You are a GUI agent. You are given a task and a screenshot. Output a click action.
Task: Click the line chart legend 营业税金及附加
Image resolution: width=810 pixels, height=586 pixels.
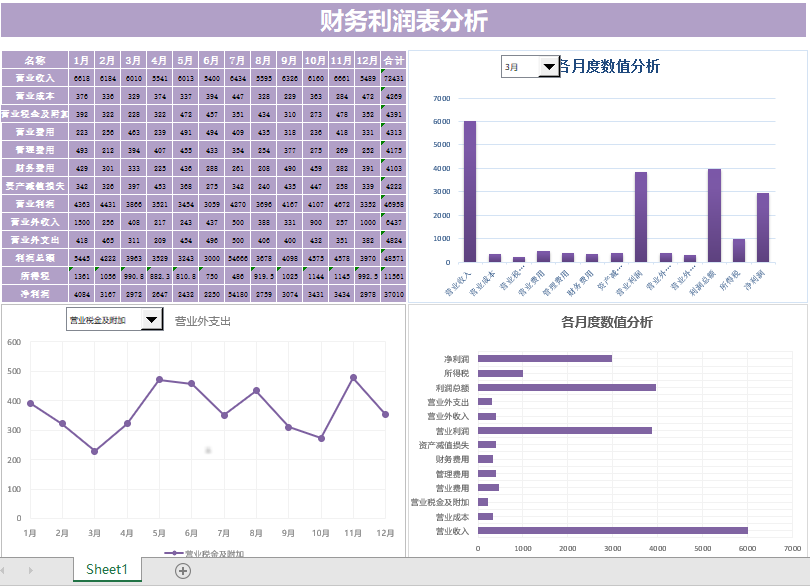click(x=204, y=553)
